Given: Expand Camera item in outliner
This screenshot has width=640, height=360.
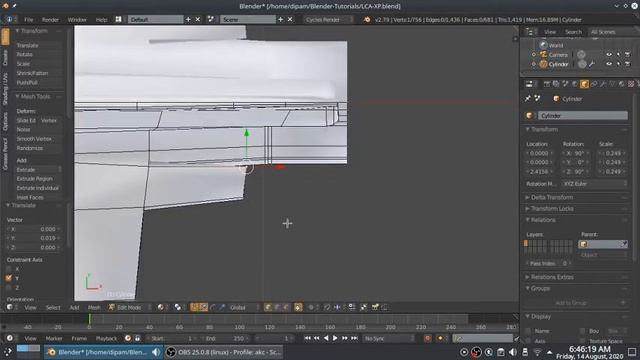Looking at the screenshot, I should tap(533, 55).
